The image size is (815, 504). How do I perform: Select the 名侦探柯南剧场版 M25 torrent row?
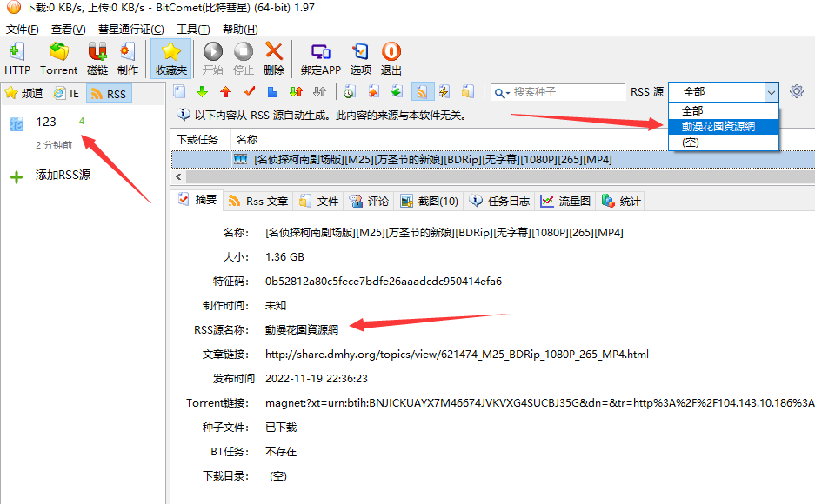click(x=493, y=159)
